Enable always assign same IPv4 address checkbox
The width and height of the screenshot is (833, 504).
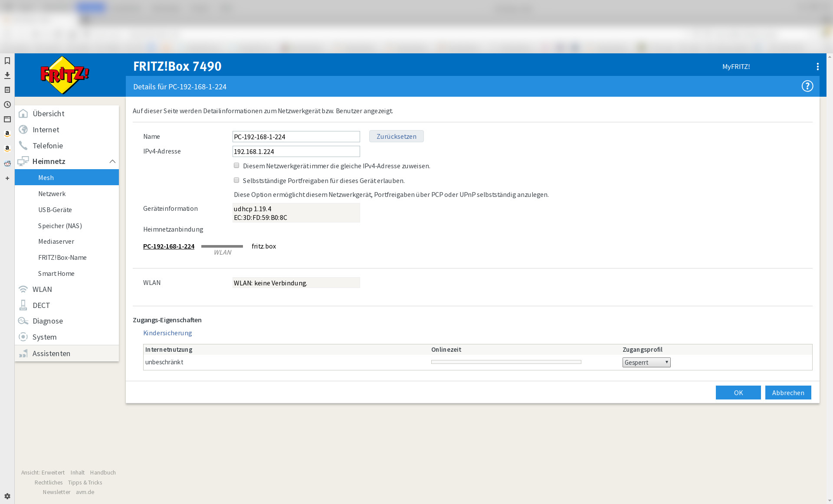click(x=236, y=166)
